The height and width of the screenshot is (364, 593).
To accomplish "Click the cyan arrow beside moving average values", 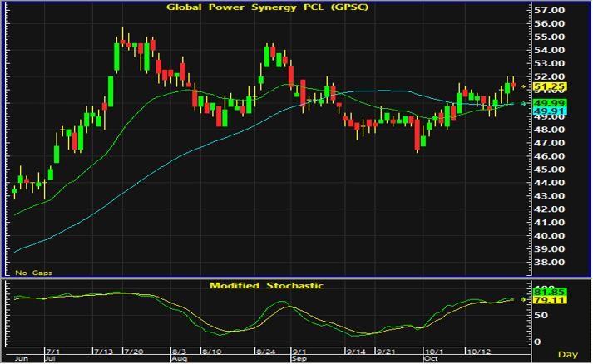I will [x=523, y=104].
